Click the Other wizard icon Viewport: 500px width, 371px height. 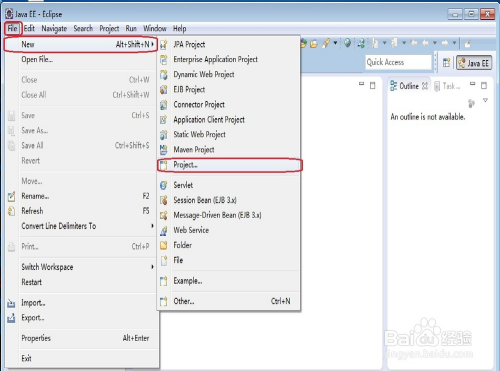[163, 301]
